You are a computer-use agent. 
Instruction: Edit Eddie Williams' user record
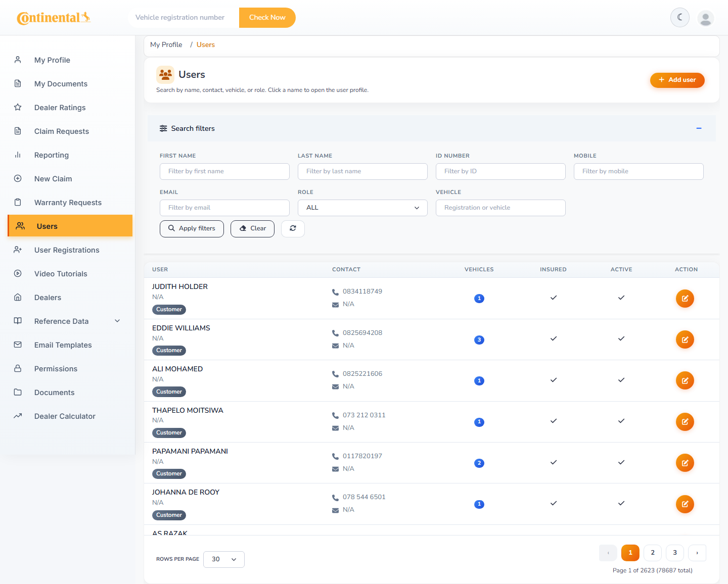685,339
